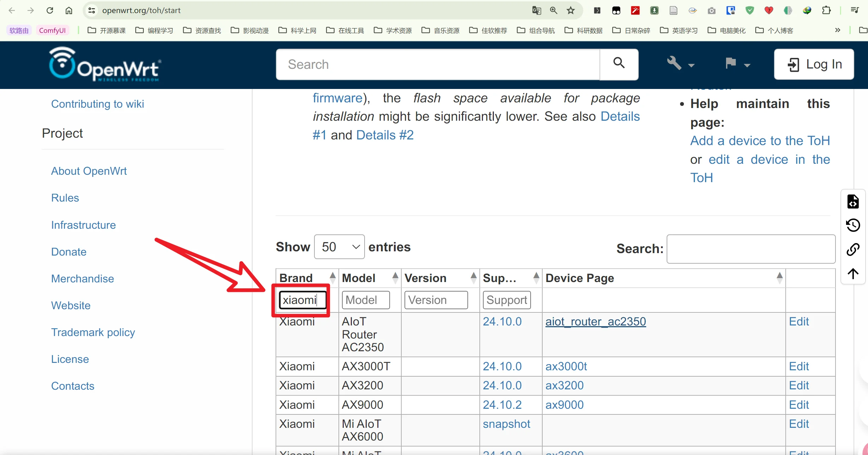Open the 电脑美化 bookmark folder
Image resolution: width=868 pixels, height=455 pixels.
point(727,30)
